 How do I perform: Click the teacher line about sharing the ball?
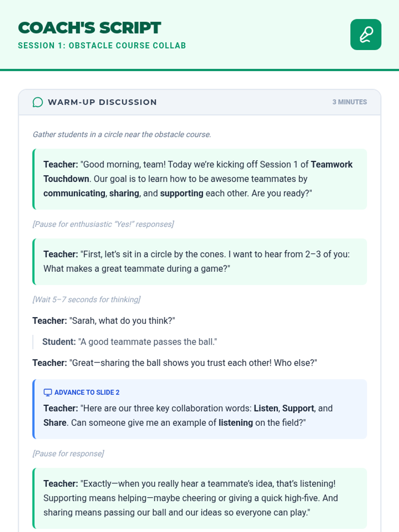(175, 363)
